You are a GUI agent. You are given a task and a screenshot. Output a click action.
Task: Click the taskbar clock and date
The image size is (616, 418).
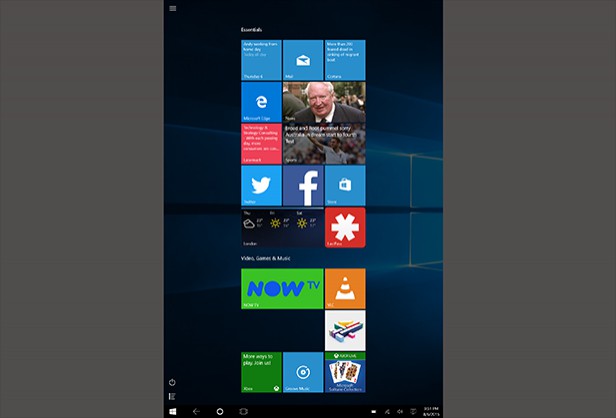click(x=431, y=412)
